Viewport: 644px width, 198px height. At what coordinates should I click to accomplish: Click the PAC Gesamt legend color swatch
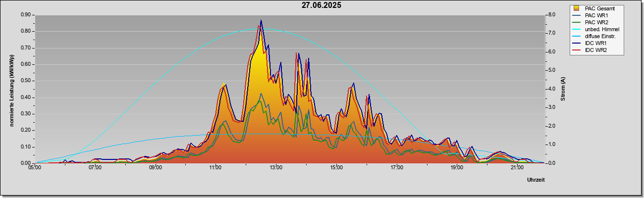577,8
